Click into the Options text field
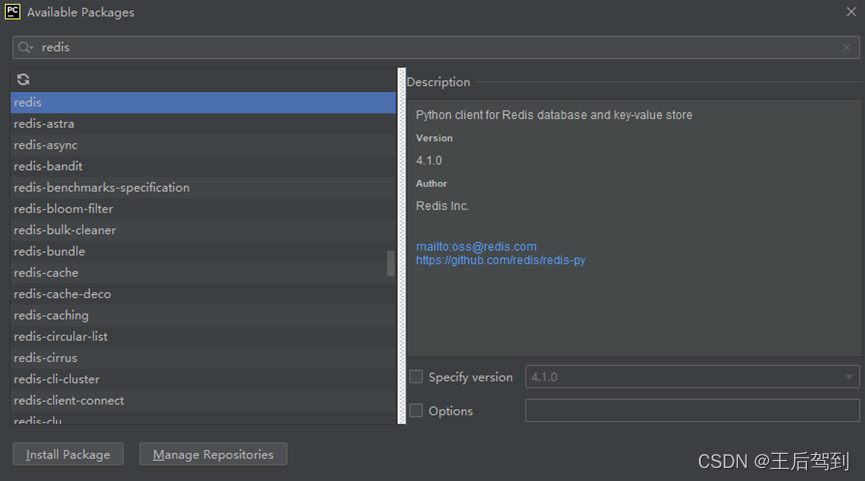The width and height of the screenshot is (865, 481). tap(692, 410)
